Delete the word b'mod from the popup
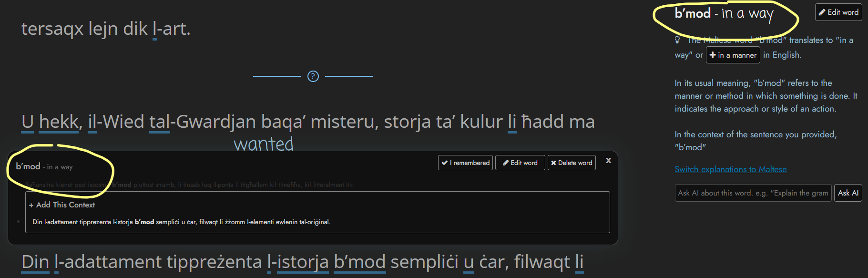The width and height of the screenshot is (868, 278). [572, 163]
